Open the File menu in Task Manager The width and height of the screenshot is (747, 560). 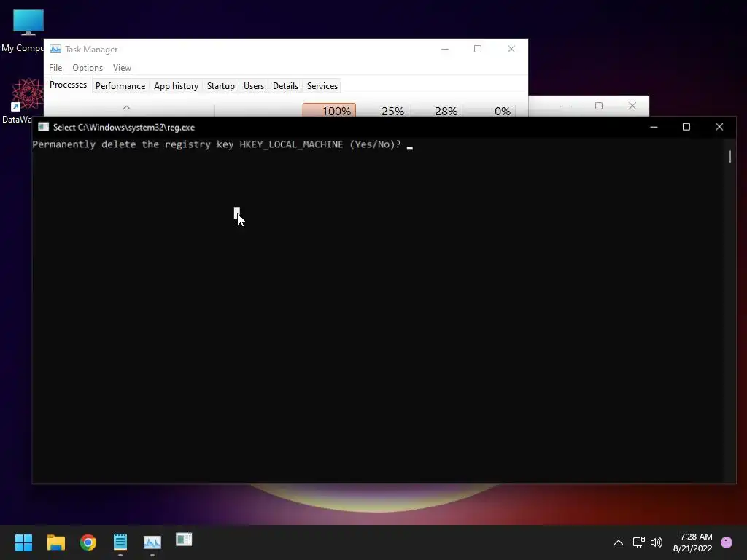(x=55, y=68)
